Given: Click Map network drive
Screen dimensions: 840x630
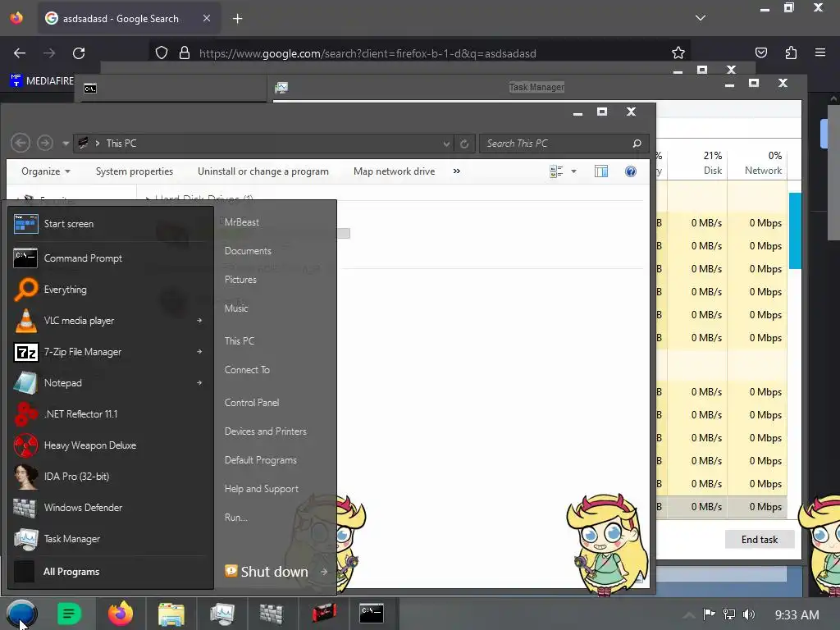Looking at the screenshot, I should (395, 171).
